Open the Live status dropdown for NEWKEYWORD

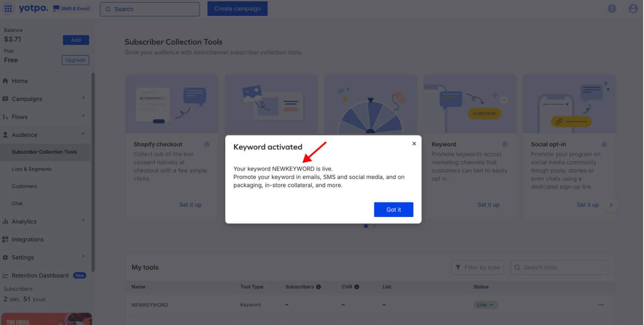click(485, 305)
